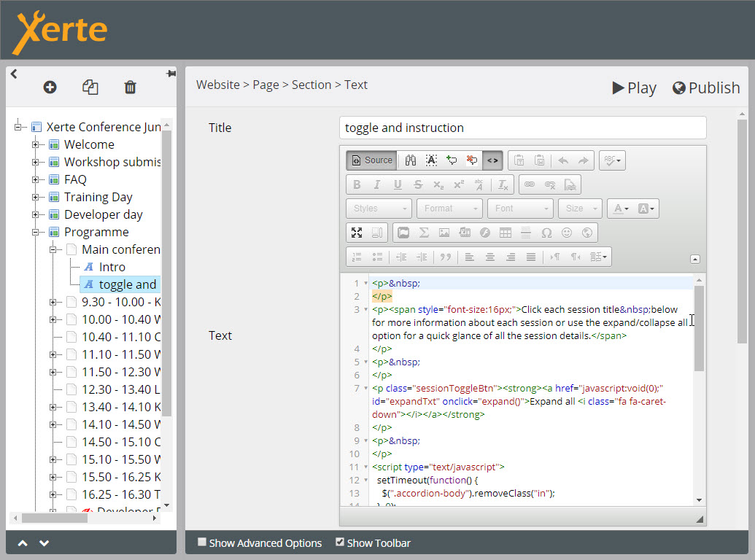The image size is (755, 560).
Task: Expand the FAQ tree node
Action: coord(35,179)
